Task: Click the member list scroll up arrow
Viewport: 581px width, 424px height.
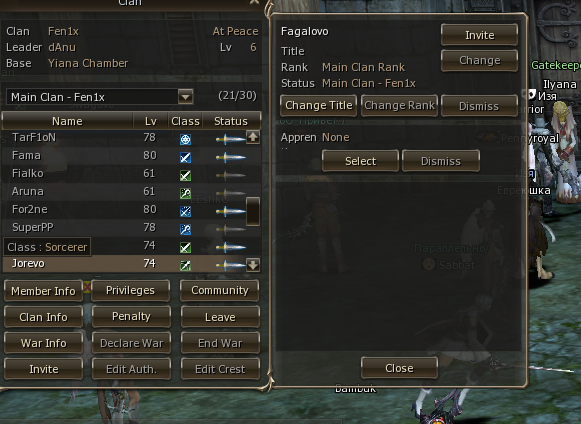Action: [x=253, y=138]
